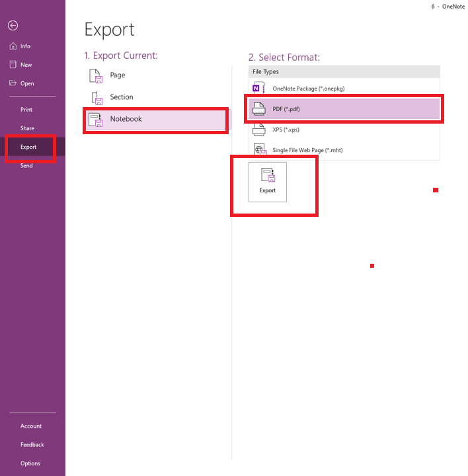Click the Export button below file types
The height and width of the screenshot is (476, 468).
268,182
